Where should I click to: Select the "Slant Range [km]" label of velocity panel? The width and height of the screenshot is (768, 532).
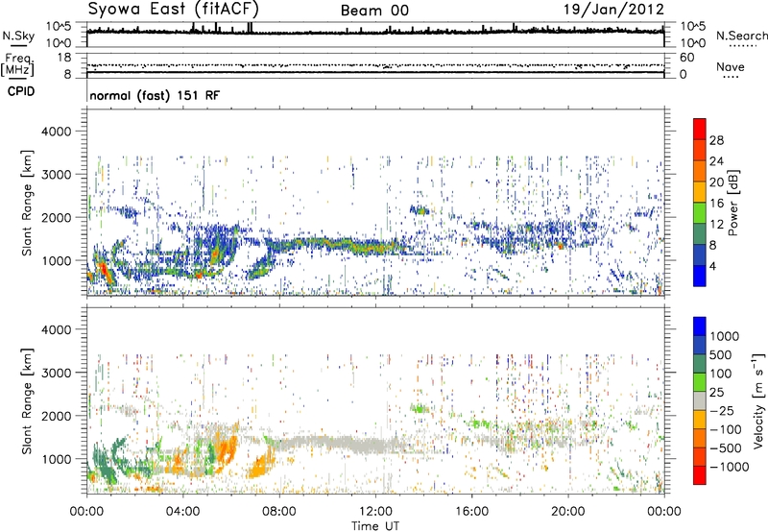point(27,400)
